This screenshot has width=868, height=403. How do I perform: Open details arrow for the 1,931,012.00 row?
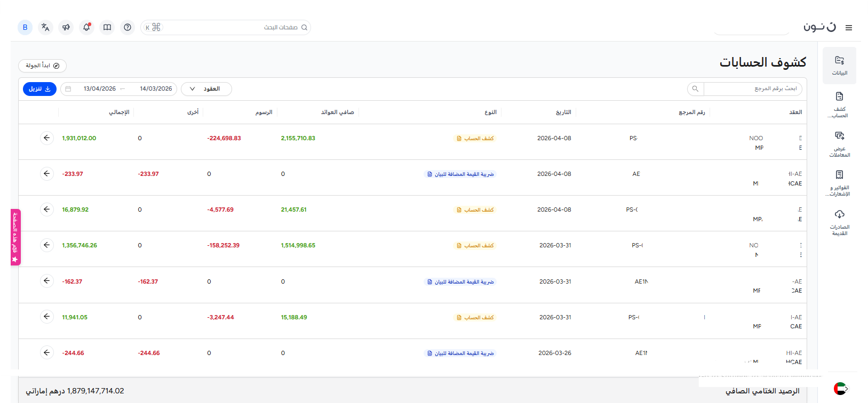pyautogui.click(x=47, y=138)
